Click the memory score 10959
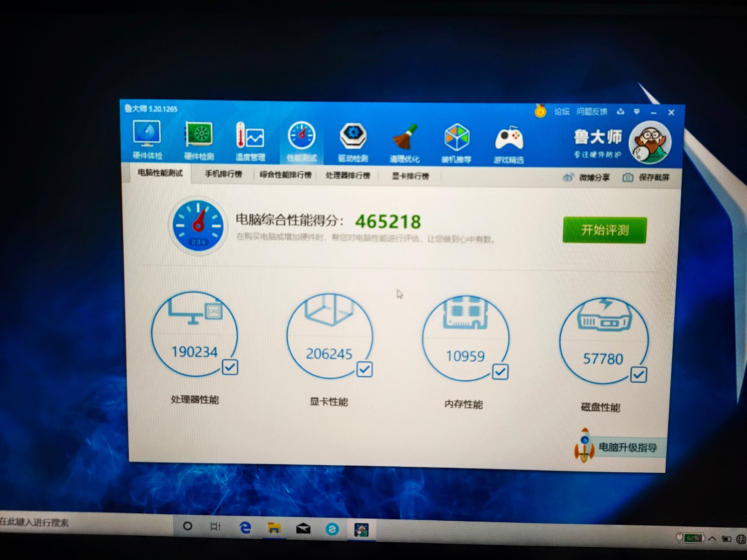747x560 pixels. tap(465, 357)
